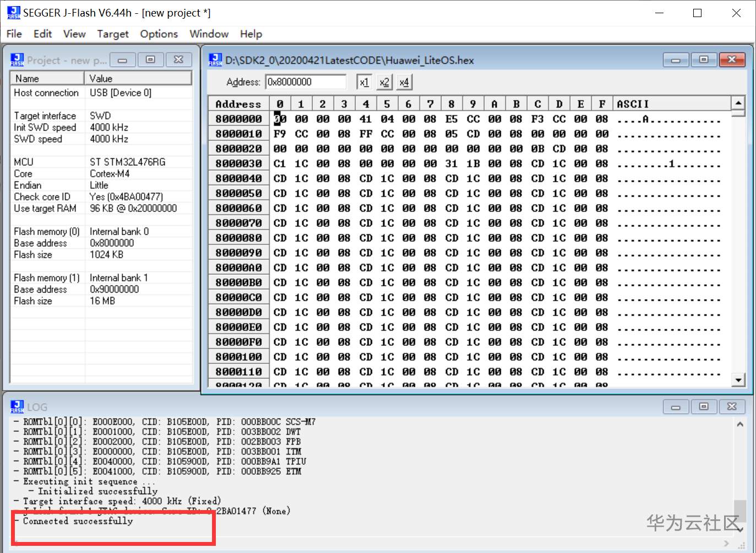Select the Target interface row
This screenshot has height=553, width=756.
(101, 116)
